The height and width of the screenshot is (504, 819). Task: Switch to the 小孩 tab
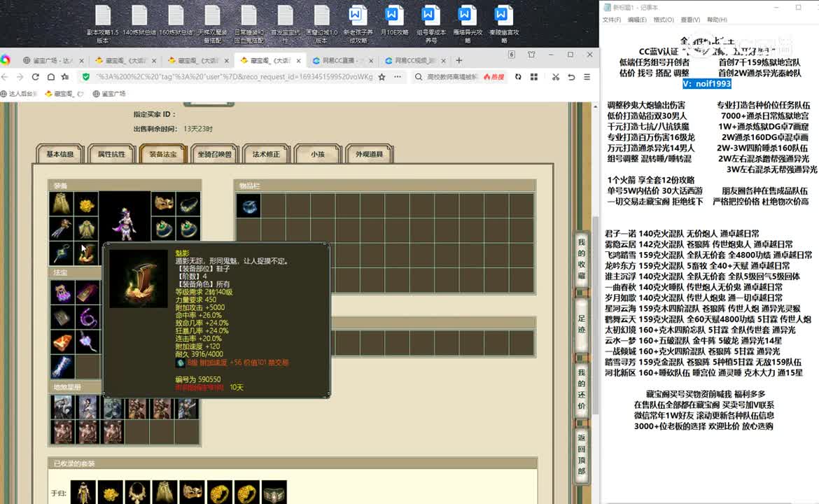318,154
